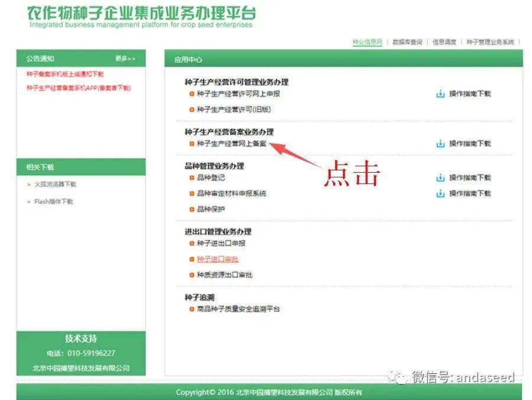
Task: Open the underlined 种子进口审批 link
Action: [218, 259]
